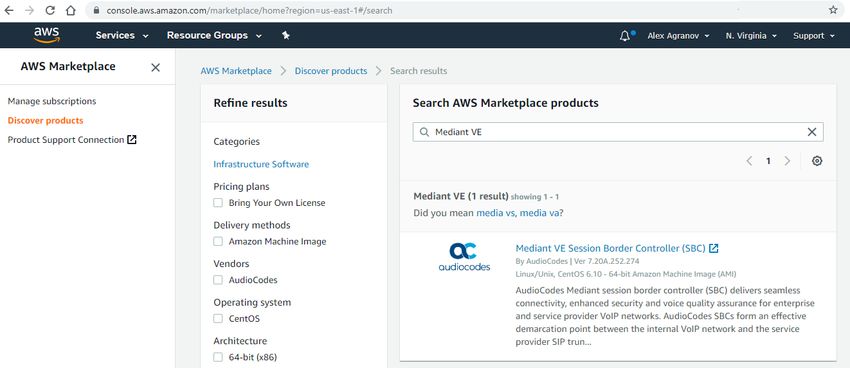Bookmark this page with star icon

(x=833, y=10)
